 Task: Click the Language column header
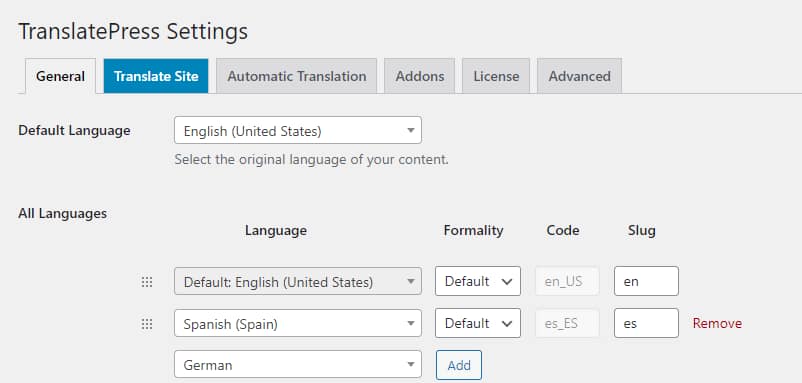[x=276, y=231]
